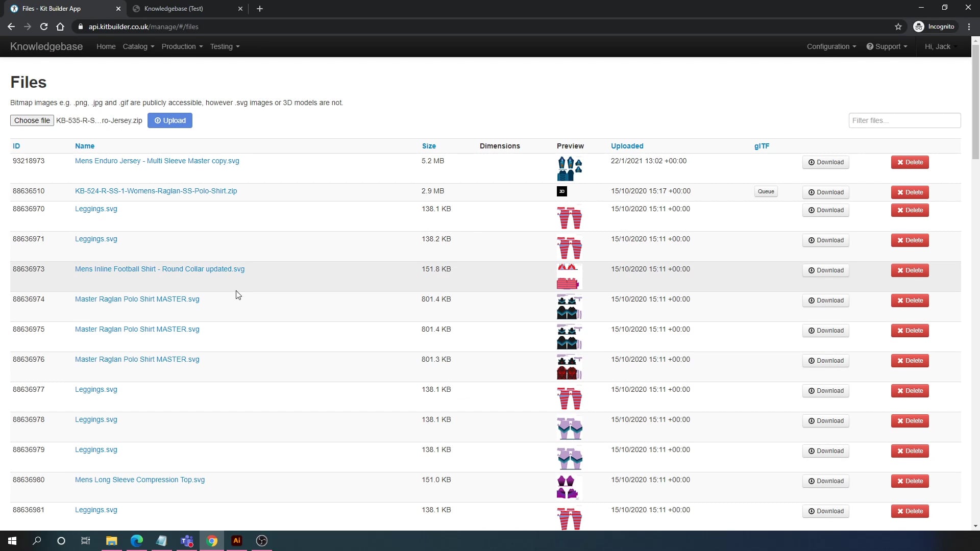The width and height of the screenshot is (980, 551).
Task: Click the browser back arrow
Action: (11, 27)
